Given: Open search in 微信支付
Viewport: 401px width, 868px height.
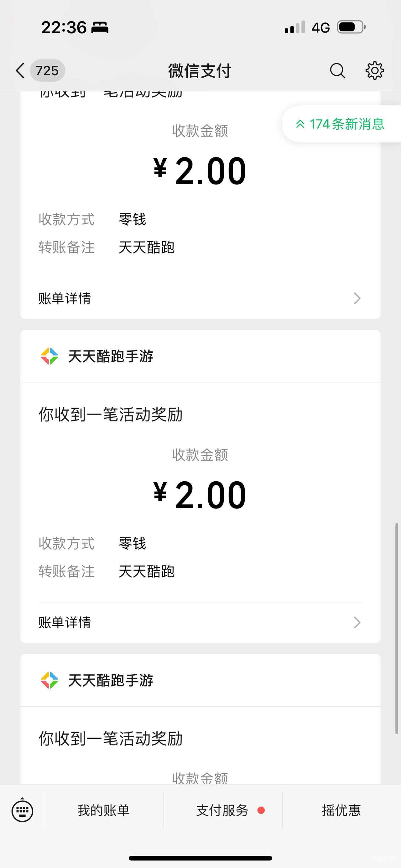Looking at the screenshot, I should (x=337, y=71).
